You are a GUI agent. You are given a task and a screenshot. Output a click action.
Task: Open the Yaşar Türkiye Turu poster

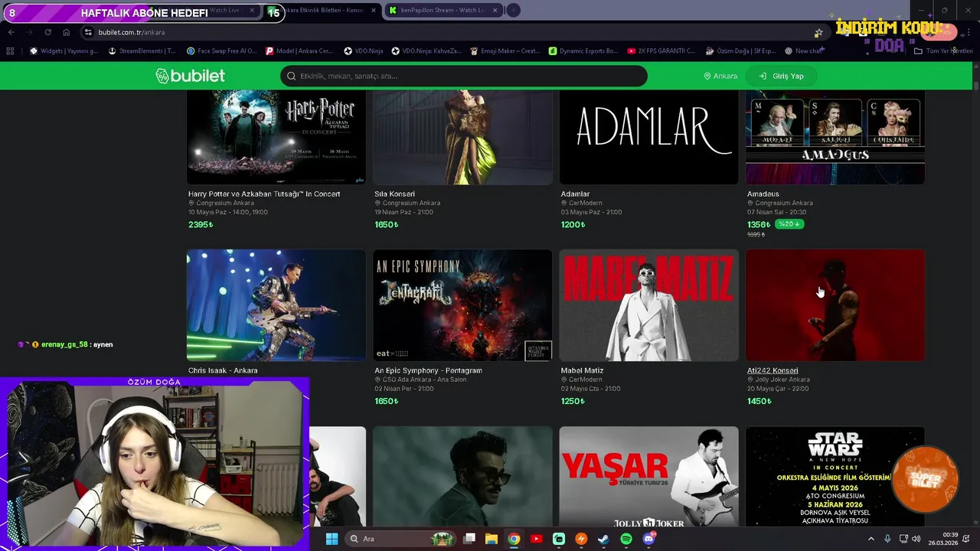click(648, 476)
